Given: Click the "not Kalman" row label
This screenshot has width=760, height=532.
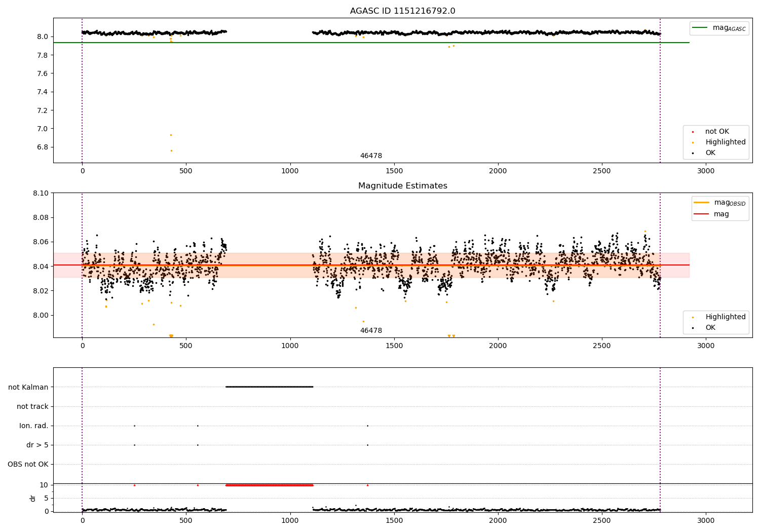Looking at the screenshot, I should [x=28, y=387].
